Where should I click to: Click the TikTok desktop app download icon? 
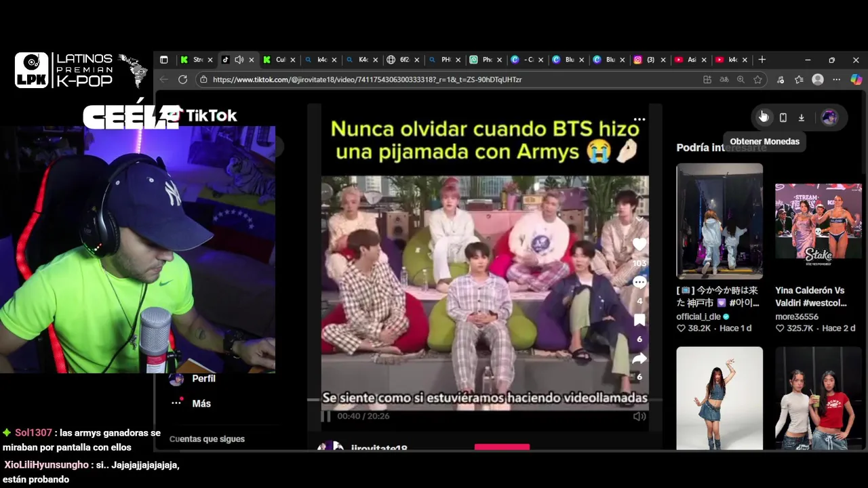pyautogui.click(x=802, y=117)
